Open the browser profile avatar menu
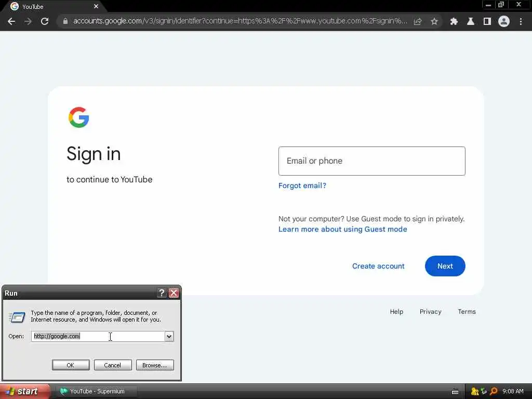532x399 pixels. point(504,21)
